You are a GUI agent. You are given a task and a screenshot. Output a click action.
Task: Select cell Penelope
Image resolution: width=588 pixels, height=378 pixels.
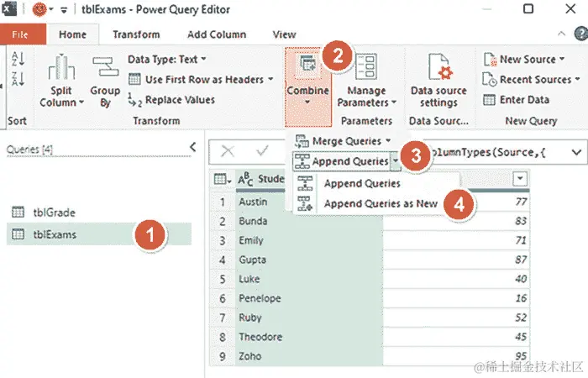(309, 298)
